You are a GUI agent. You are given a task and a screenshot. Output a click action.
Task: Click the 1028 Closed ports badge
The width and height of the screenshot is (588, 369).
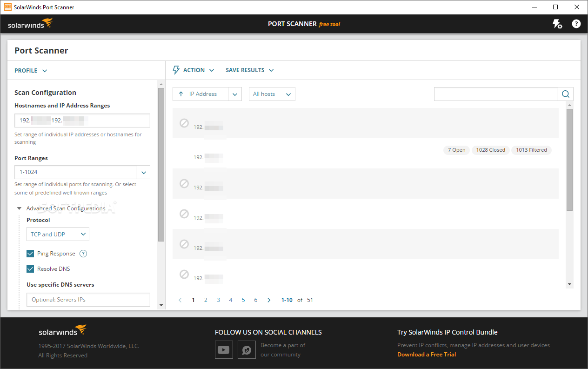click(490, 150)
